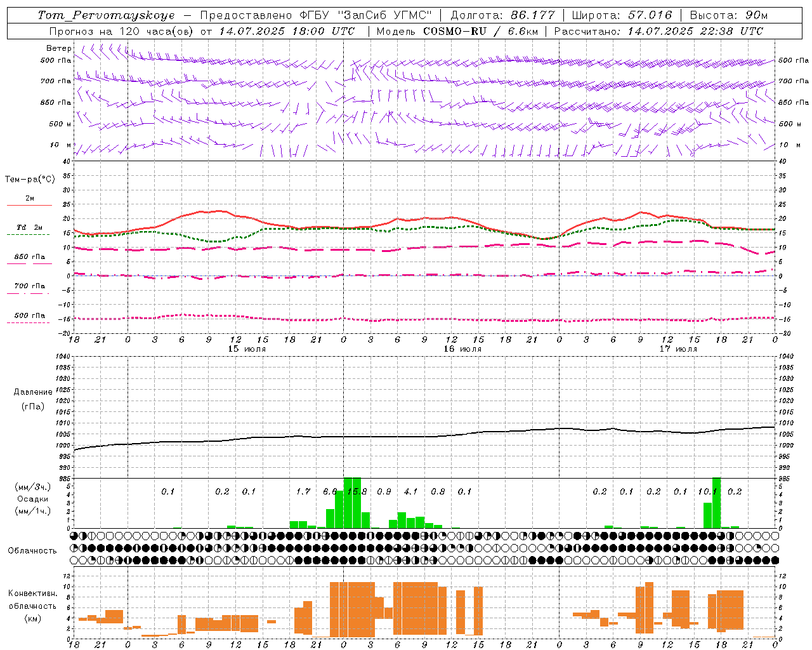Click the 0.8 precipitation total value
This screenshot has height=650, width=812.
(438, 492)
